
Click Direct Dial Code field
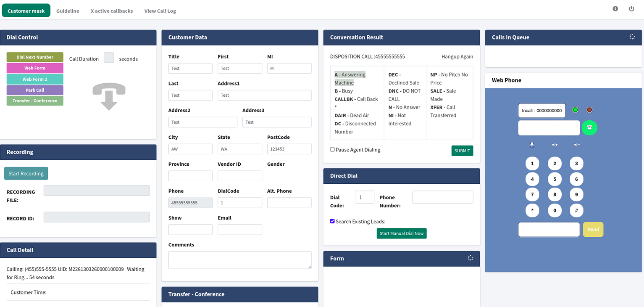coord(365,197)
